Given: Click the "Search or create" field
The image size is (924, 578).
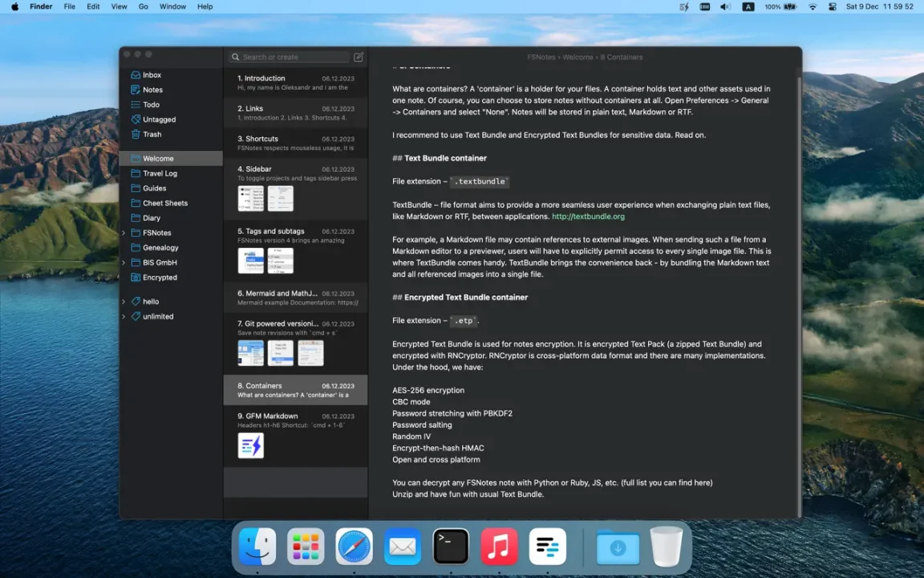Looking at the screenshot, I should [293, 57].
